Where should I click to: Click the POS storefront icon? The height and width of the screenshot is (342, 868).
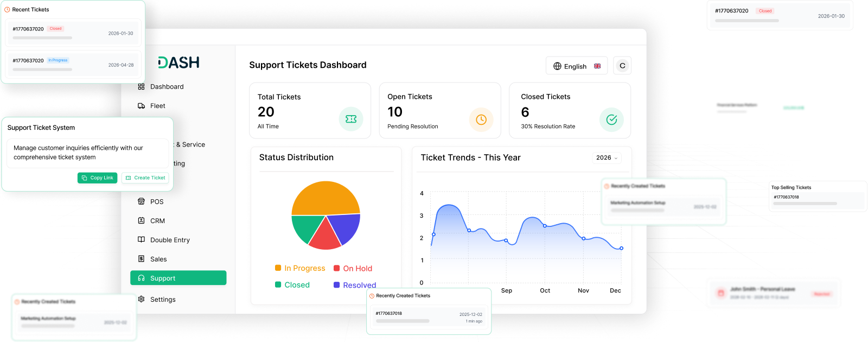coord(141,201)
